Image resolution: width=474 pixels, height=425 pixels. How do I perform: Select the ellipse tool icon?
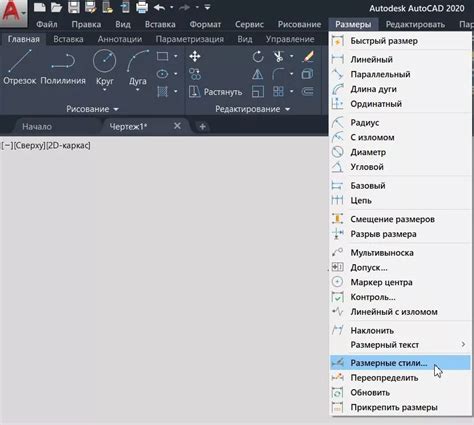tap(162, 74)
